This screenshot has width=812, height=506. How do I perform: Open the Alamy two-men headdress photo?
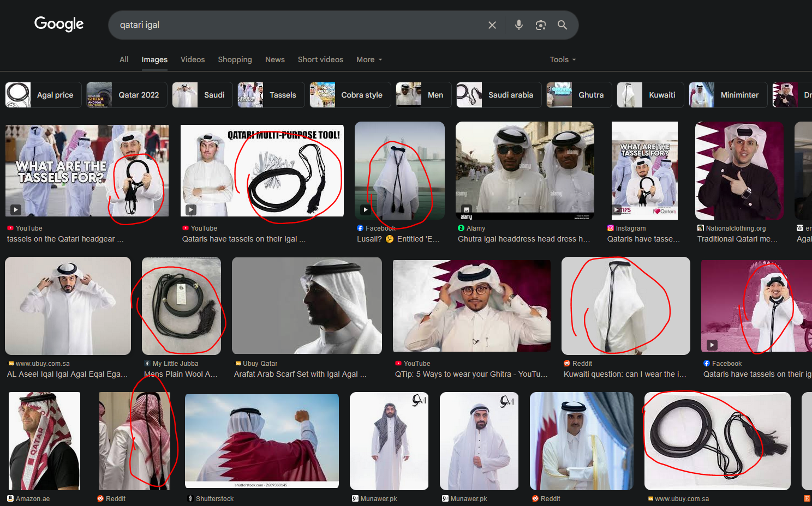pyautogui.click(x=525, y=171)
